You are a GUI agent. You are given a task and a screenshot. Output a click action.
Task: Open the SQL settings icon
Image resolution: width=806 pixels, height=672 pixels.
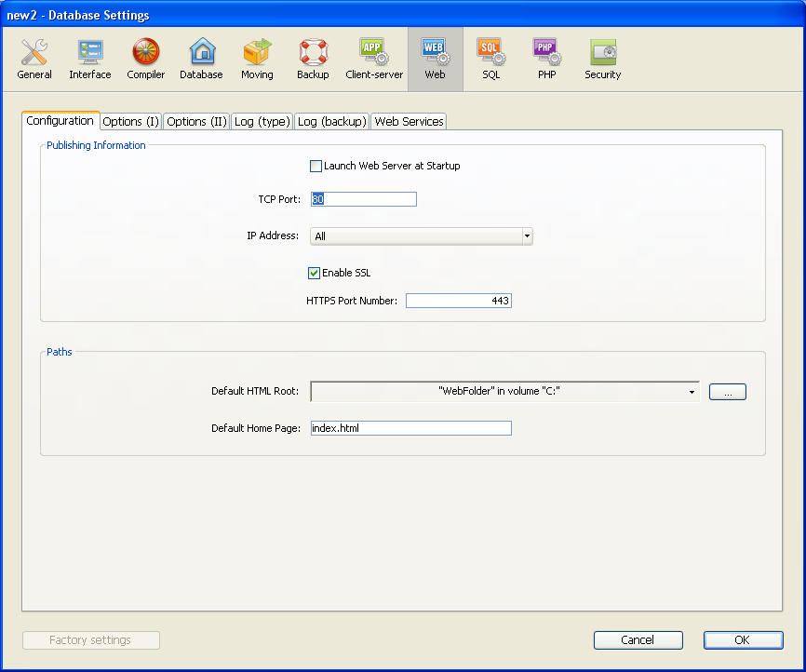click(490, 59)
